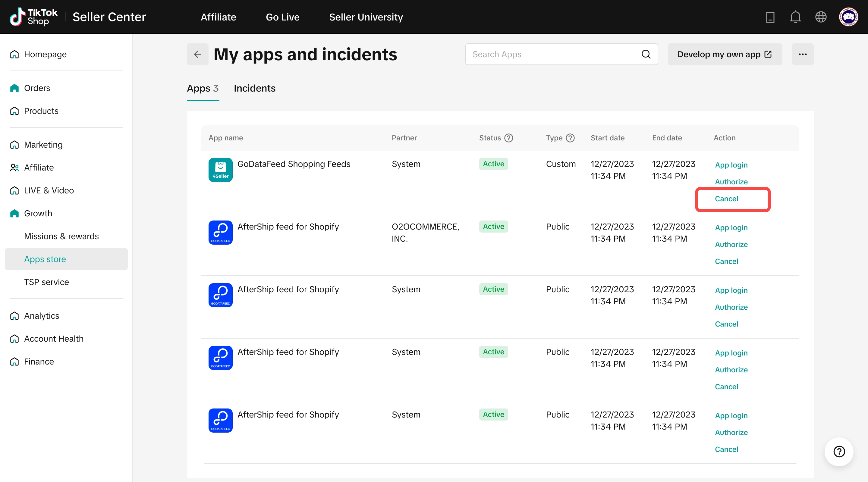Select TSP service in sidebar
Image resolution: width=868 pixels, height=482 pixels.
pyautogui.click(x=46, y=282)
